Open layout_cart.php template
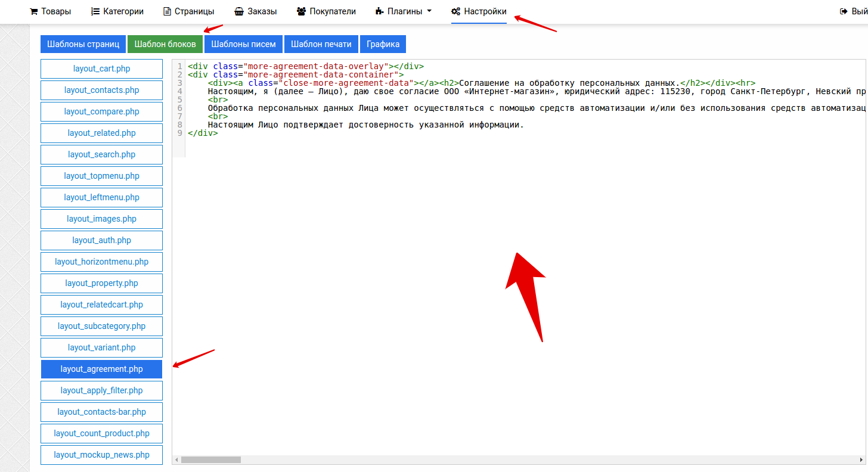 (101, 69)
